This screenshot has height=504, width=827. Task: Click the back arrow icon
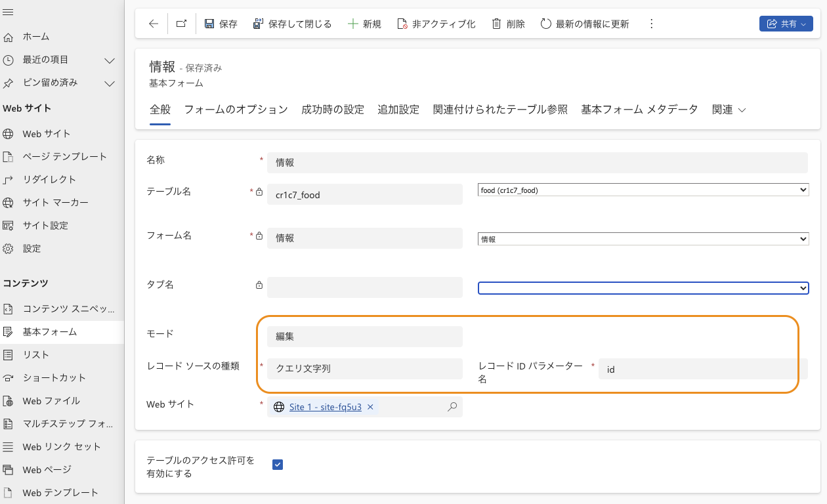154,24
